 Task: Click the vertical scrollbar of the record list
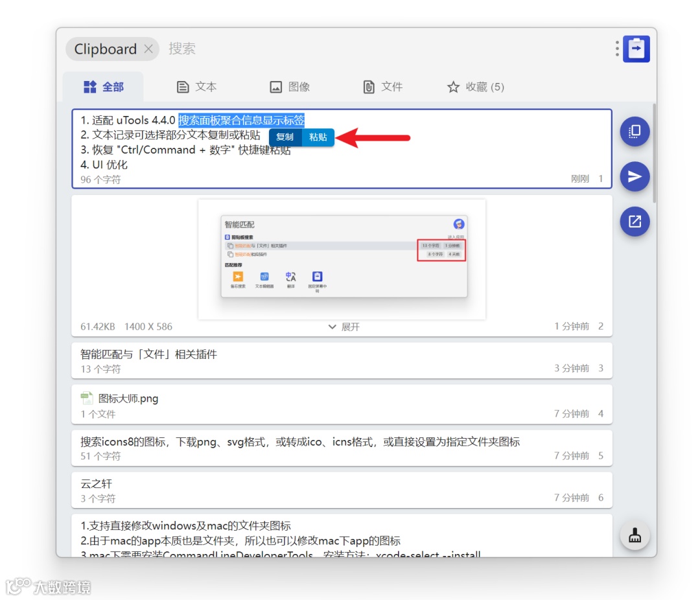pos(655,153)
